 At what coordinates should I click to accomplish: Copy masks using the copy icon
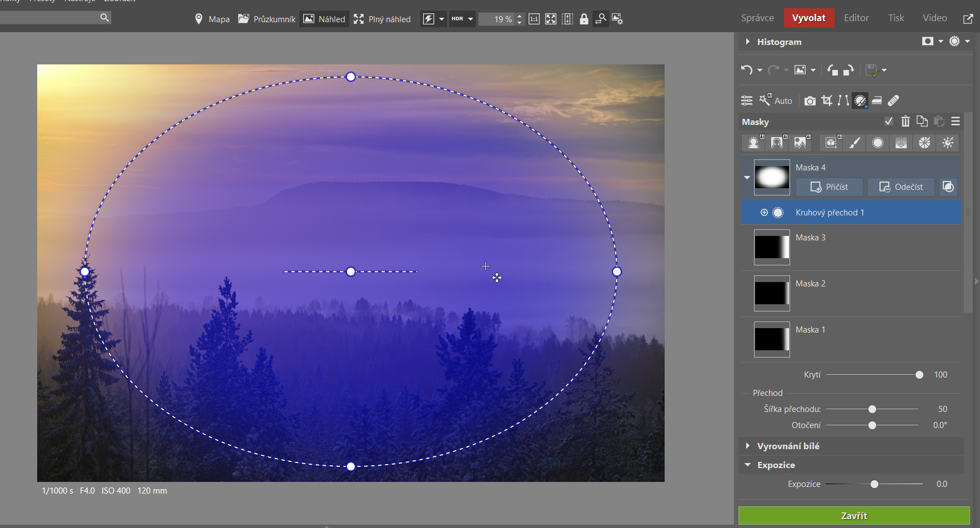click(922, 122)
